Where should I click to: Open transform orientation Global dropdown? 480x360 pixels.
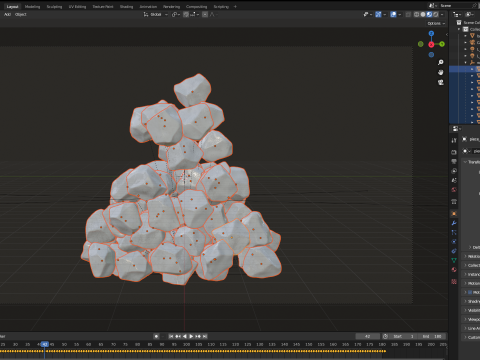point(155,14)
